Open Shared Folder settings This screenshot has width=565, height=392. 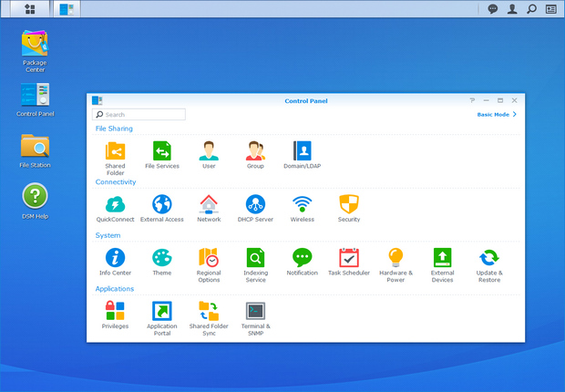coord(115,158)
